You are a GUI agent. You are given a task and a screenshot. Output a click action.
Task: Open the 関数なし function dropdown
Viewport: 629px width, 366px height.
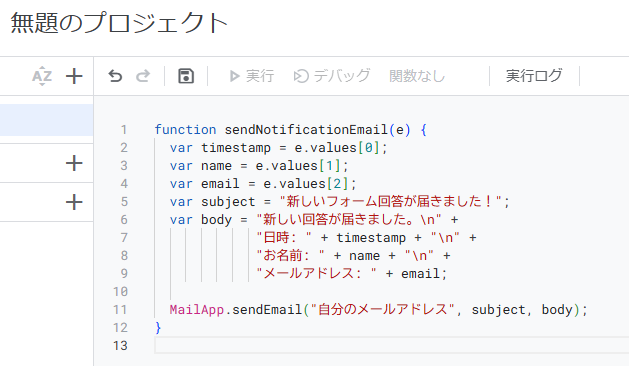417,76
